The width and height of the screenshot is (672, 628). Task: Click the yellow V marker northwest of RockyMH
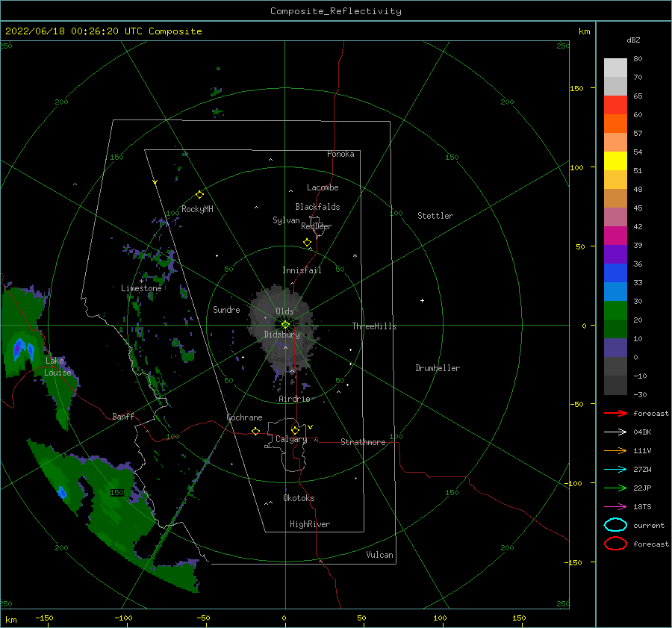click(155, 182)
